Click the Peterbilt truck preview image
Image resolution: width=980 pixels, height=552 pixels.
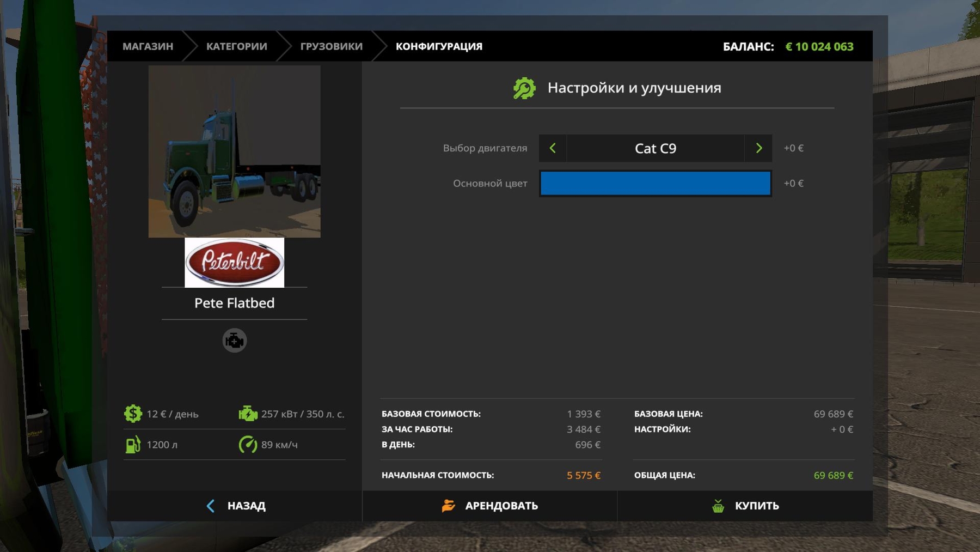click(234, 151)
